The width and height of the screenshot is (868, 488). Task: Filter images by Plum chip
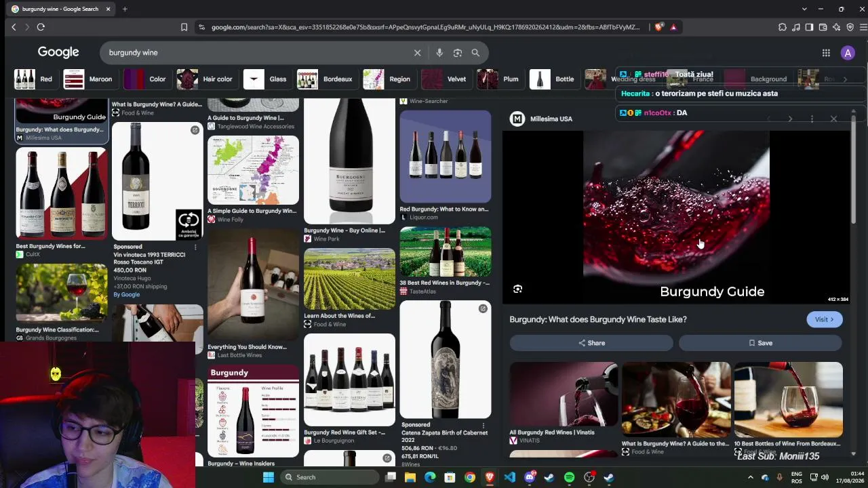click(499, 79)
